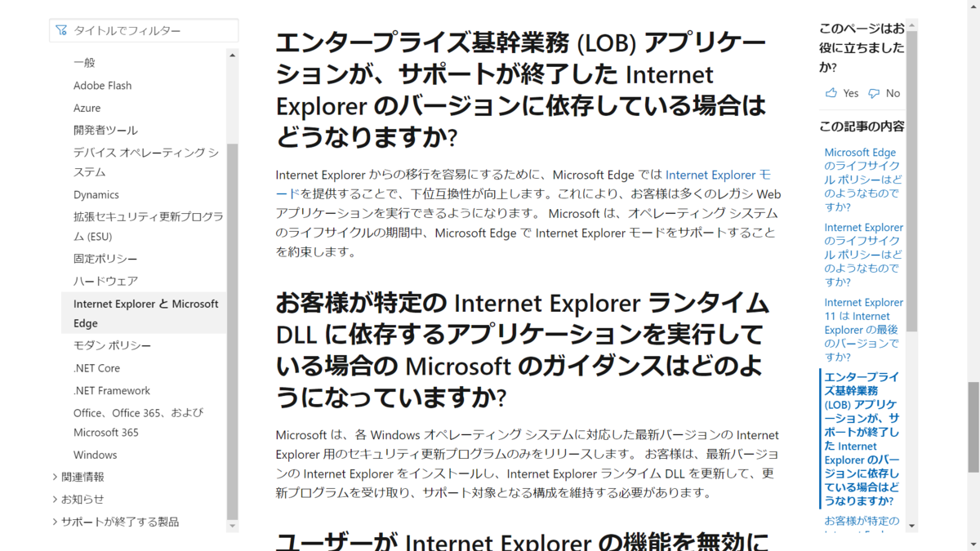This screenshot has height=551, width=980.
Task: Open 開発者ツール in the sidebar
Action: 105,130
